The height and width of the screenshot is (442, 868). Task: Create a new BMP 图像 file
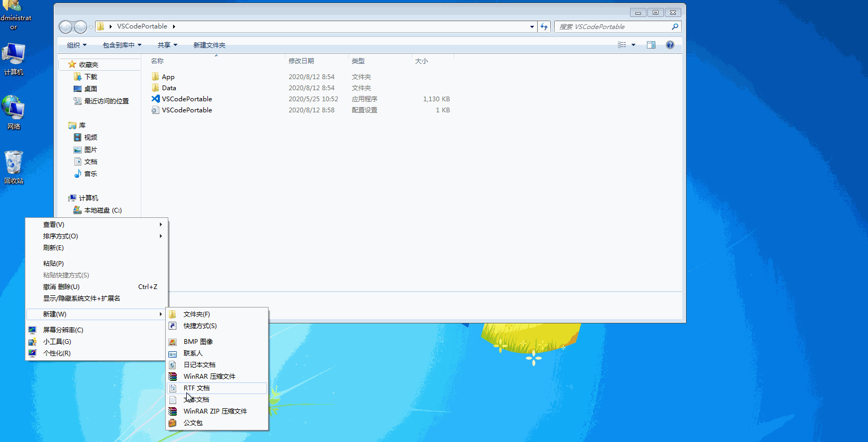217,342
